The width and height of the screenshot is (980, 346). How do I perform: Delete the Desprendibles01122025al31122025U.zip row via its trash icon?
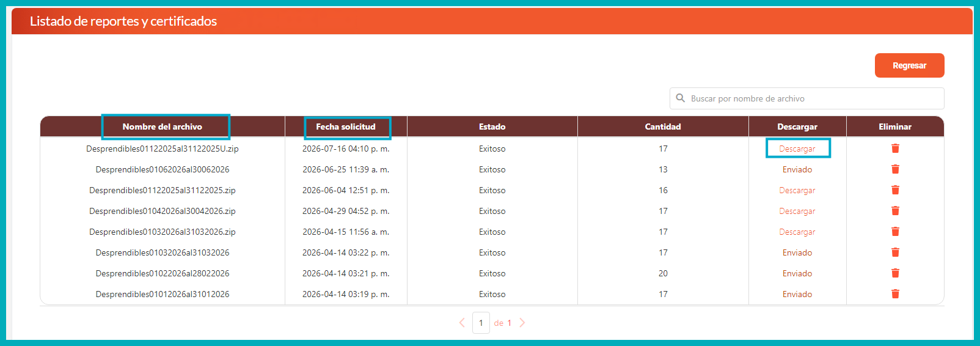click(x=895, y=149)
